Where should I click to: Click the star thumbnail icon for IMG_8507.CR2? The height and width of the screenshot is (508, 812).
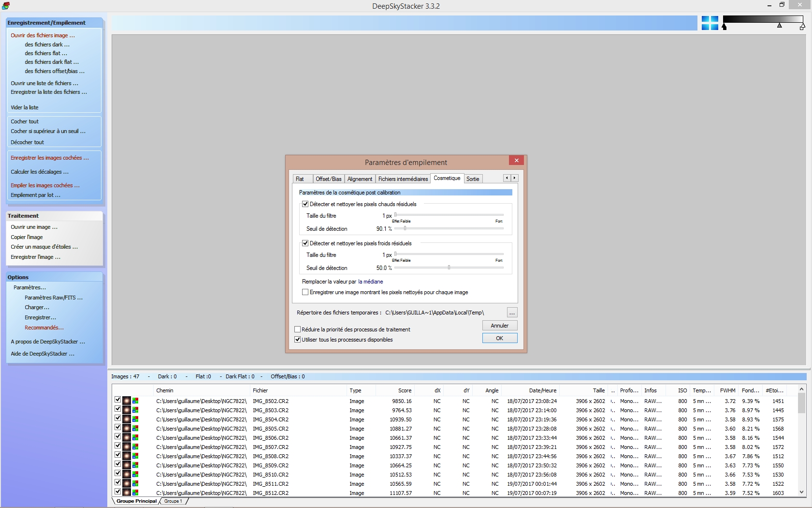(127, 447)
